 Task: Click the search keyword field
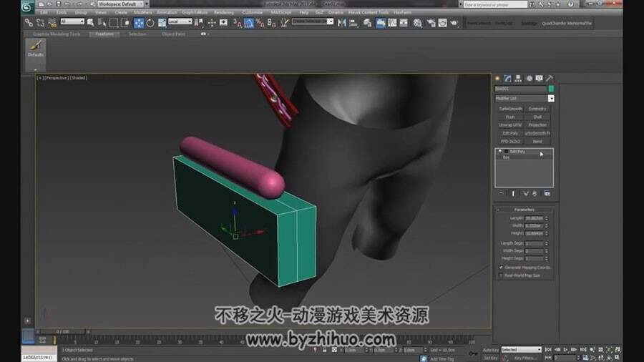pos(495,4)
